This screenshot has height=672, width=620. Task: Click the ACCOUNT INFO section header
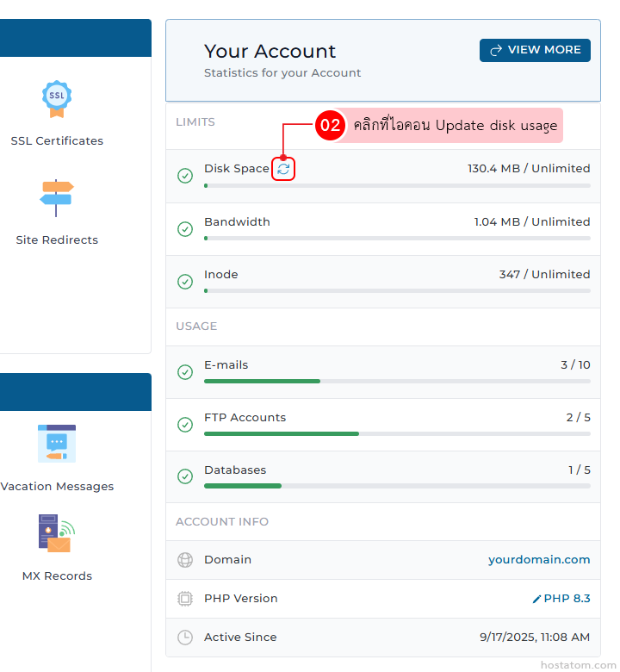[x=222, y=521]
